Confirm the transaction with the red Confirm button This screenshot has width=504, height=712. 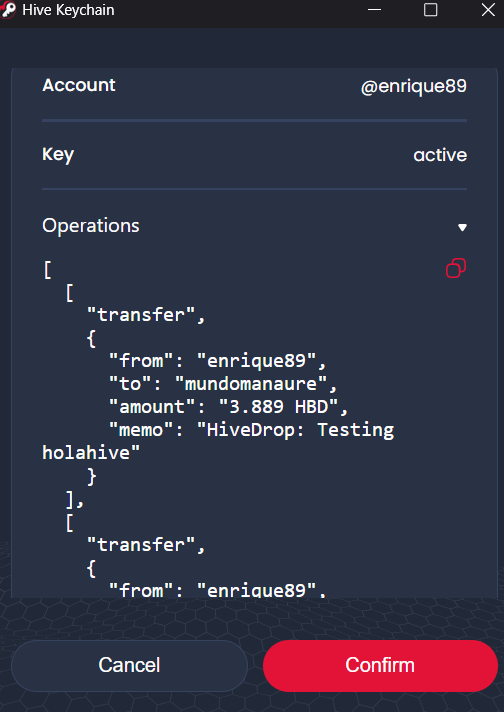pyautogui.click(x=380, y=665)
